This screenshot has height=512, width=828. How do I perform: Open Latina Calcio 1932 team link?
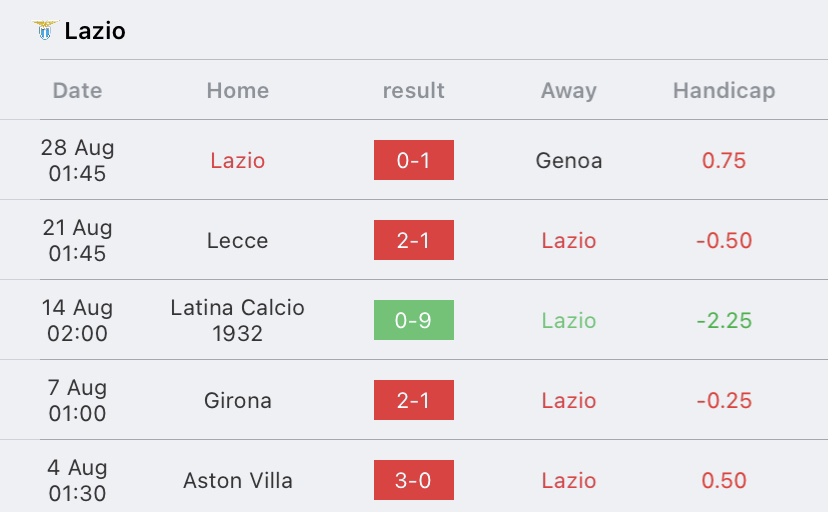pyautogui.click(x=238, y=320)
